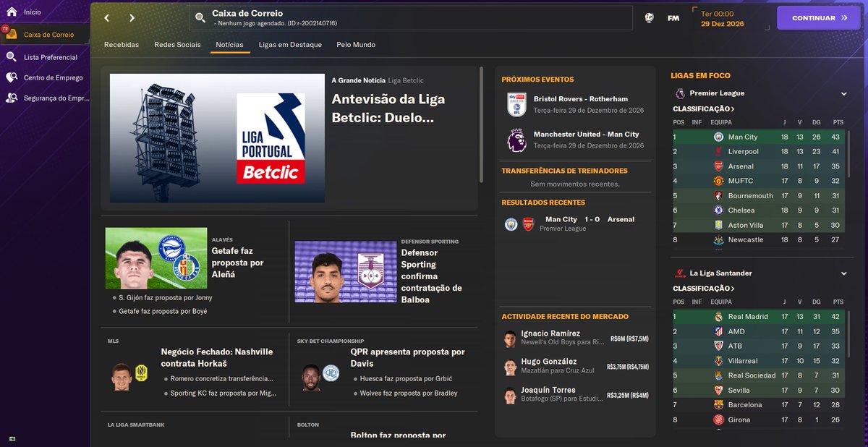Click Chelsea's crest in the Premier League table
The image size is (868, 447).
(x=718, y=210)
